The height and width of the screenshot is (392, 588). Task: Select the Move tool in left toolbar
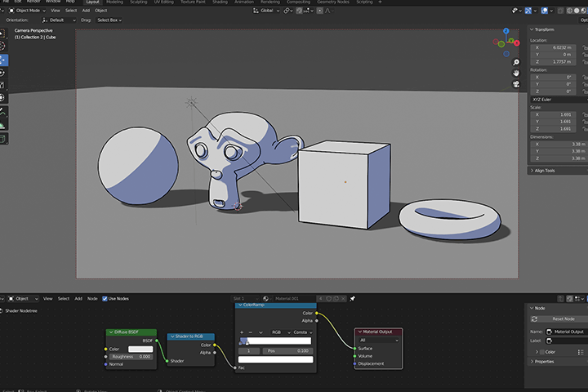click(3, 60)
